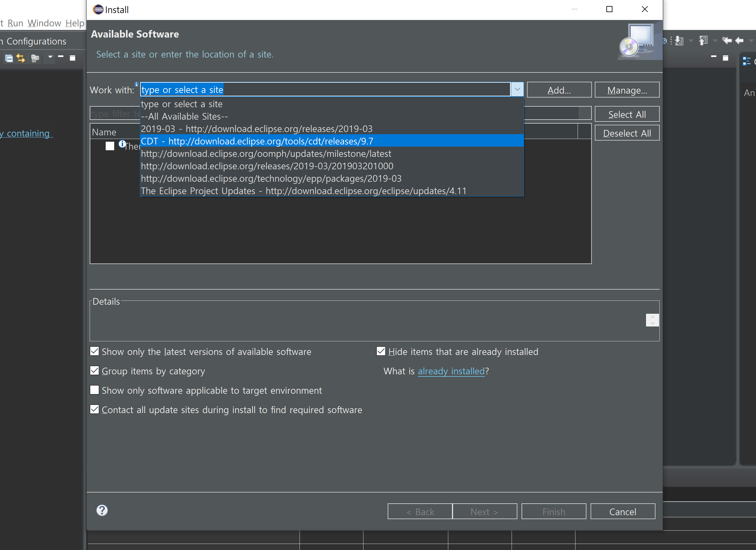Click the Collapse All icon in left panel

click(x=9, y=58)
